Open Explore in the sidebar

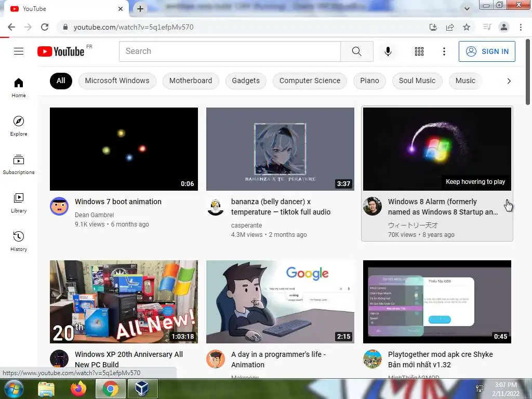point(19,126)
